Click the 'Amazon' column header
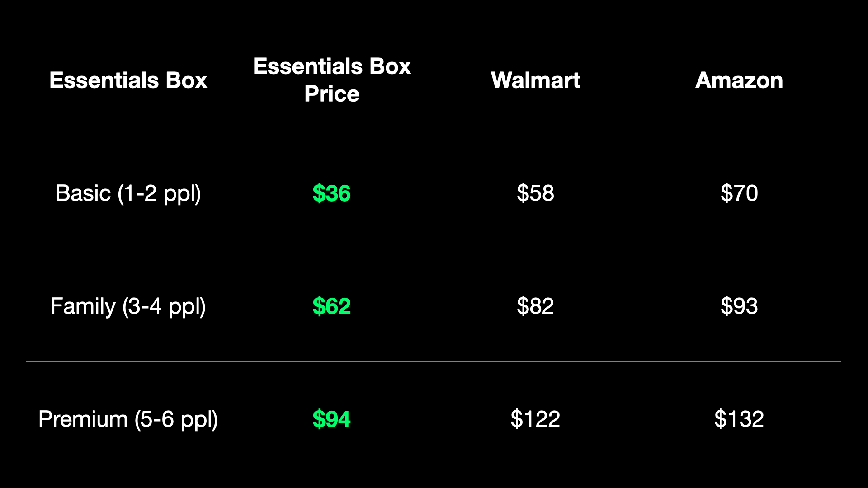Image resolution: width=868 pixels, height=488 pixels. 739,80
